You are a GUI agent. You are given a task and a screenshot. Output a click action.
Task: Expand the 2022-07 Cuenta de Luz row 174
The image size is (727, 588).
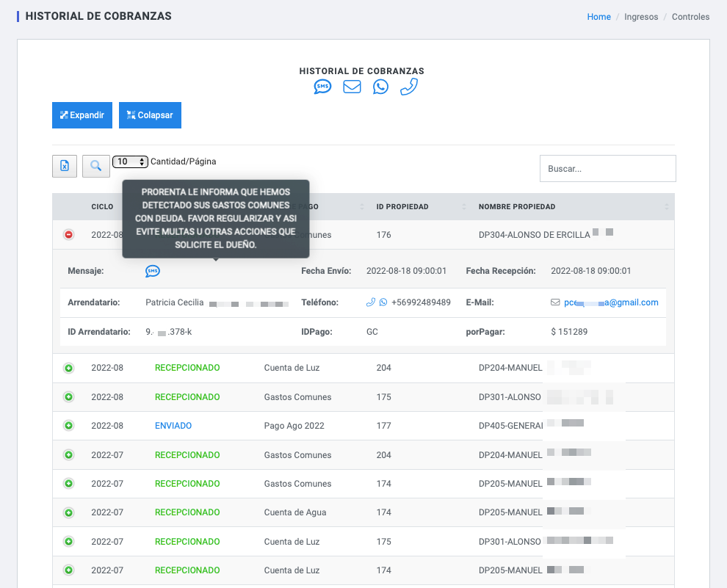point(68,570)
